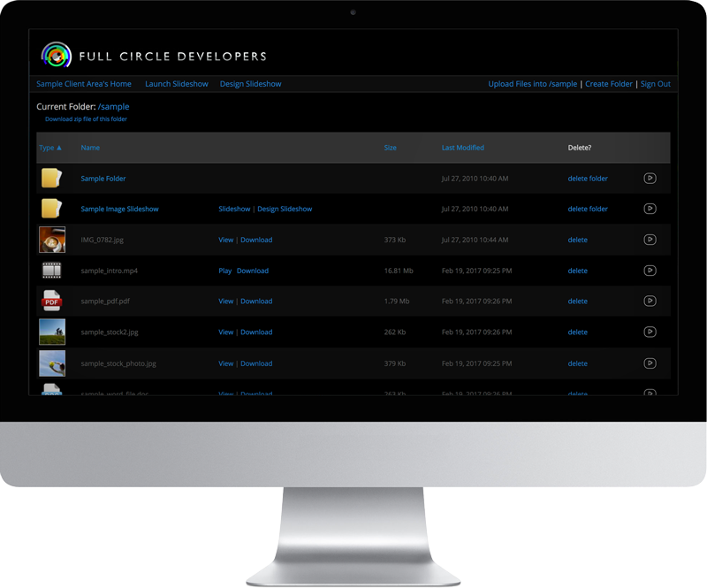Select the sample_intro.mp4 file name
The image size is (707, 588).
[109, 271]
